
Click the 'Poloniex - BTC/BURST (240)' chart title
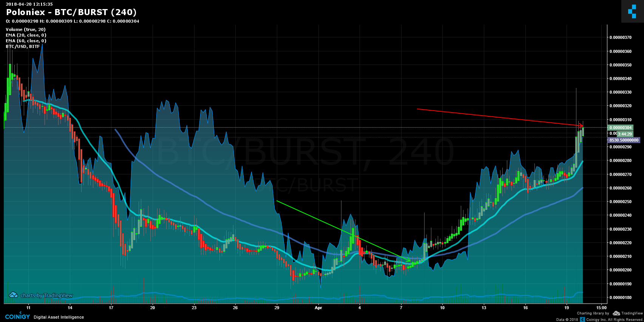71,12
